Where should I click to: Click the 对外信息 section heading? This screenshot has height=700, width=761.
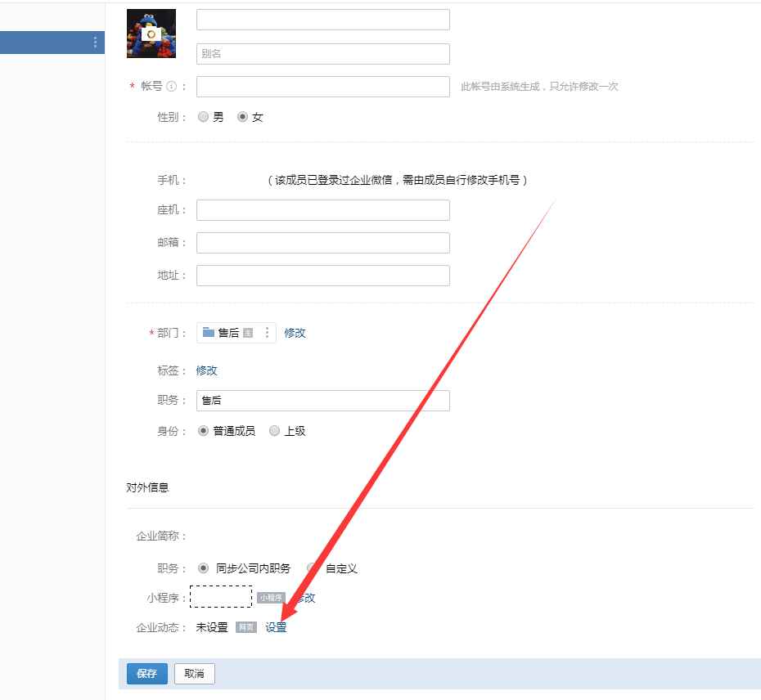coord(147,487)
